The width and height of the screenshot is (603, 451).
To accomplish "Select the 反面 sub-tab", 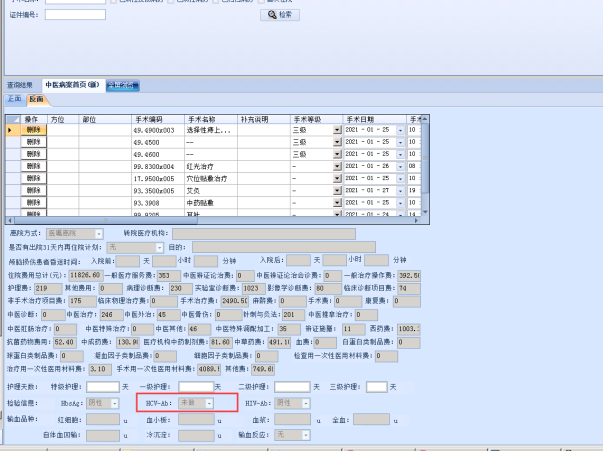I will point(37,99).
